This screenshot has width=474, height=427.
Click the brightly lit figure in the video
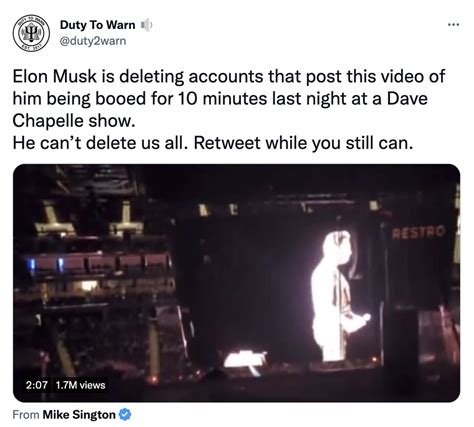click(x=336, y=296)
